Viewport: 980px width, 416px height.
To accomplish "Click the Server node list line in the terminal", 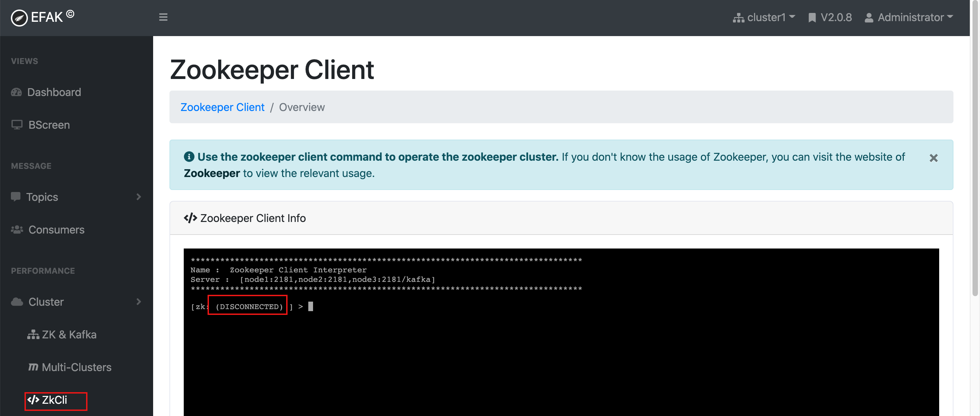I will click(x=313, y=280).
